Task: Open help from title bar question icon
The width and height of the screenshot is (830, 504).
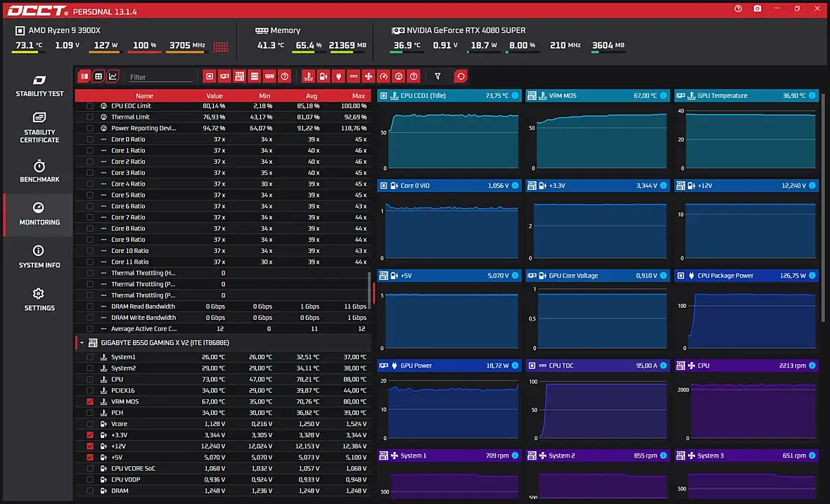Action: click(738, 8)
